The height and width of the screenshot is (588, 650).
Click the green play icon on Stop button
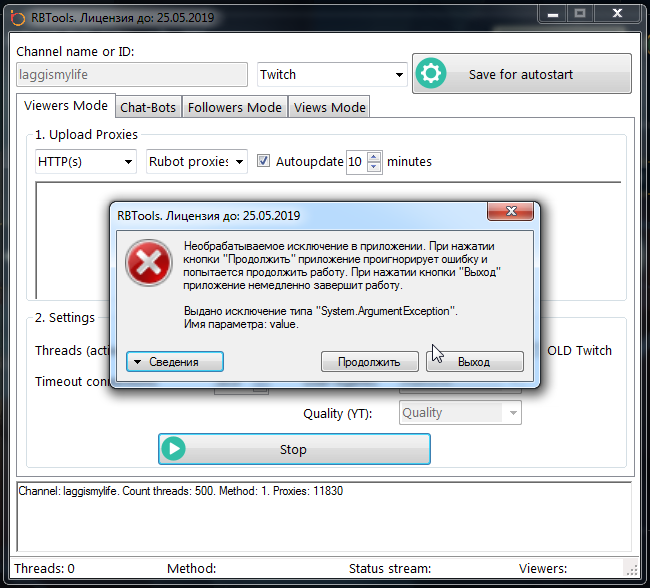[175, 449]
